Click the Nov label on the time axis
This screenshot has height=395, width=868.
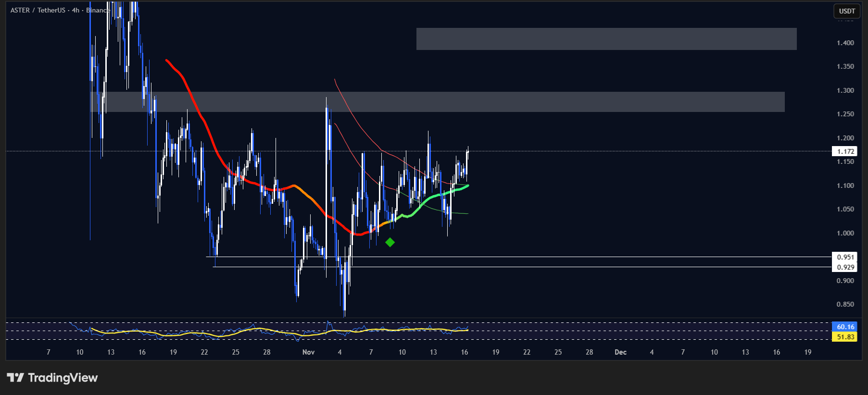coord(308,352)
